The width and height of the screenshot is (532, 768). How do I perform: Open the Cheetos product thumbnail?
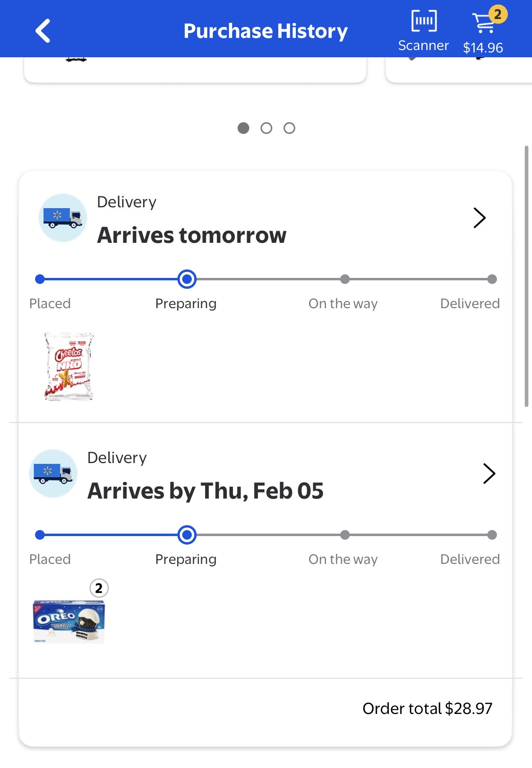[69, 366]
